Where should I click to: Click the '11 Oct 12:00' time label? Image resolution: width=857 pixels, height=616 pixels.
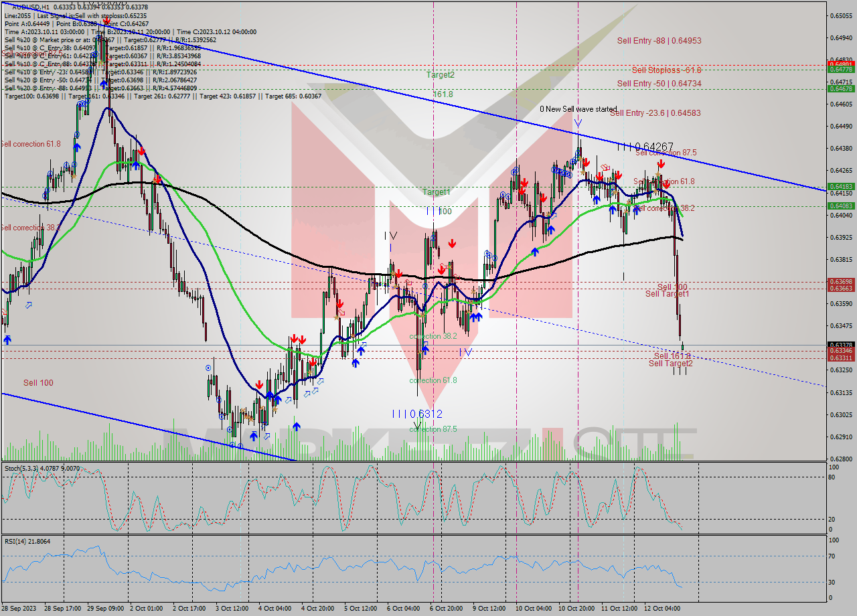tap(619, 609)
